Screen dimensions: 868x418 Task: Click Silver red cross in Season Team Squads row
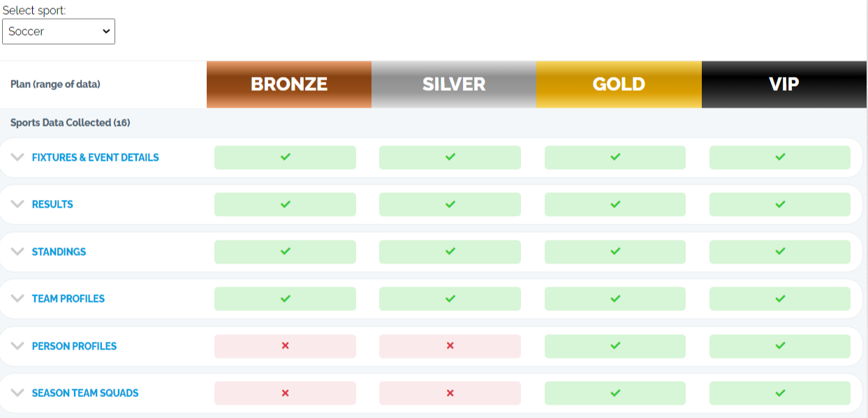click(x=450, y=393)
